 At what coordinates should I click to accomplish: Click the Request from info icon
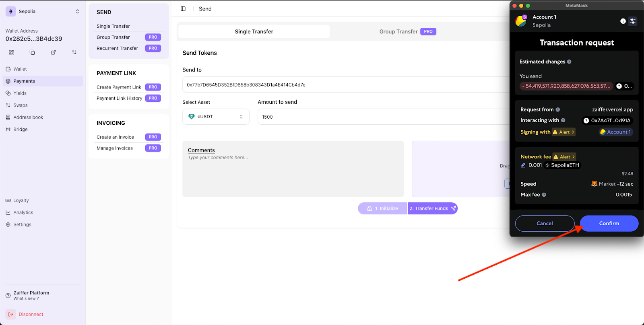tap(558, 109)
